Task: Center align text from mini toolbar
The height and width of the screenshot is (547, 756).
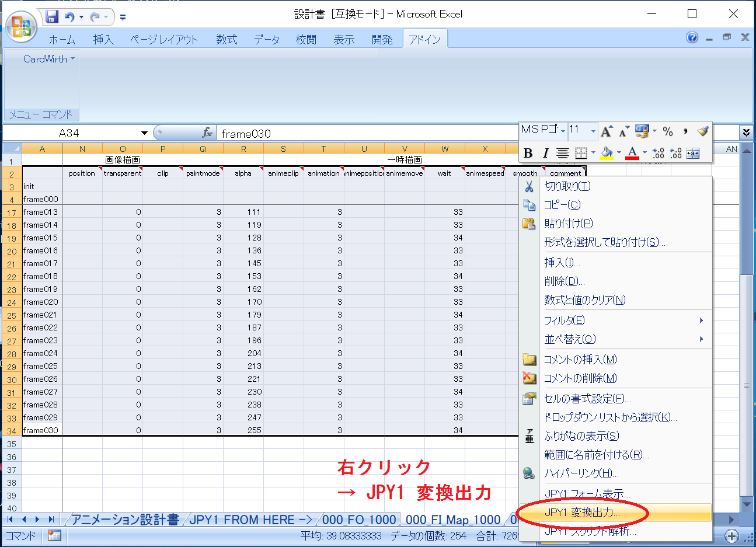Action: 562,153
